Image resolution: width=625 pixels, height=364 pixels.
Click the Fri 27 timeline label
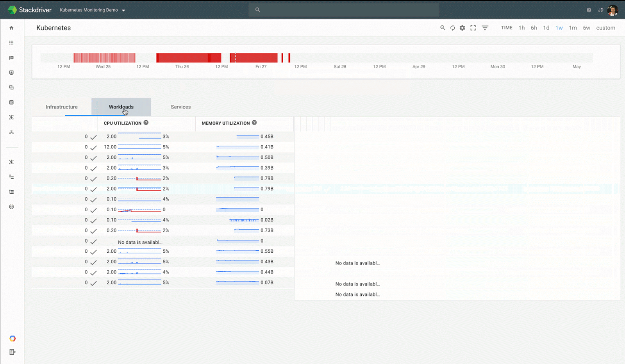261,67
